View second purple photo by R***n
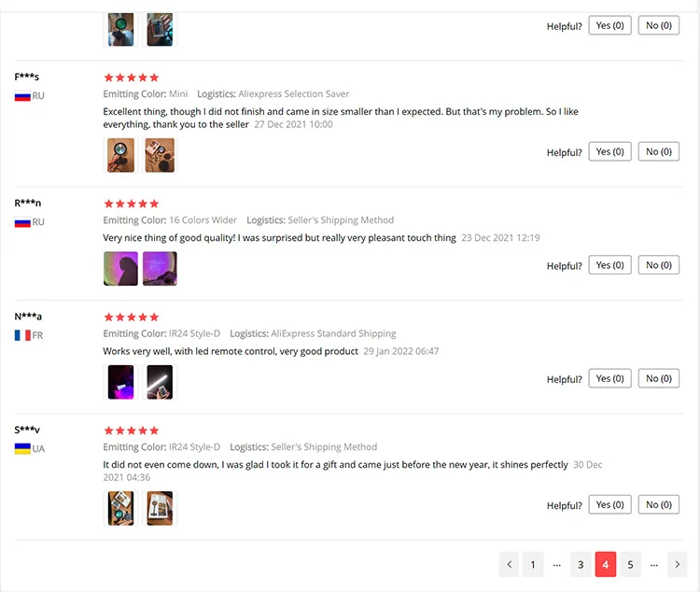This screenshot has width=700, height=592. 160,269
